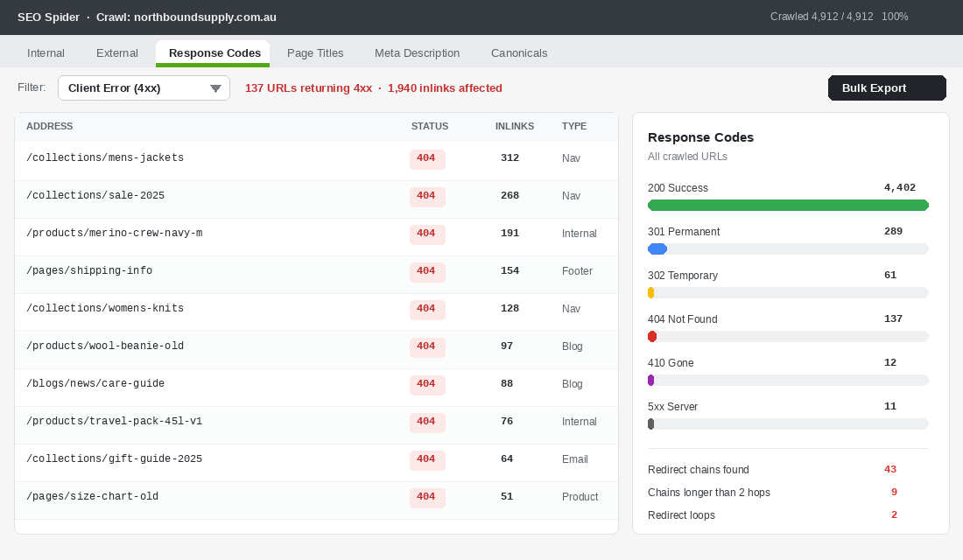Click the blue 301 Permanent bar
The image size is (963, 560).
pos(657,248)
